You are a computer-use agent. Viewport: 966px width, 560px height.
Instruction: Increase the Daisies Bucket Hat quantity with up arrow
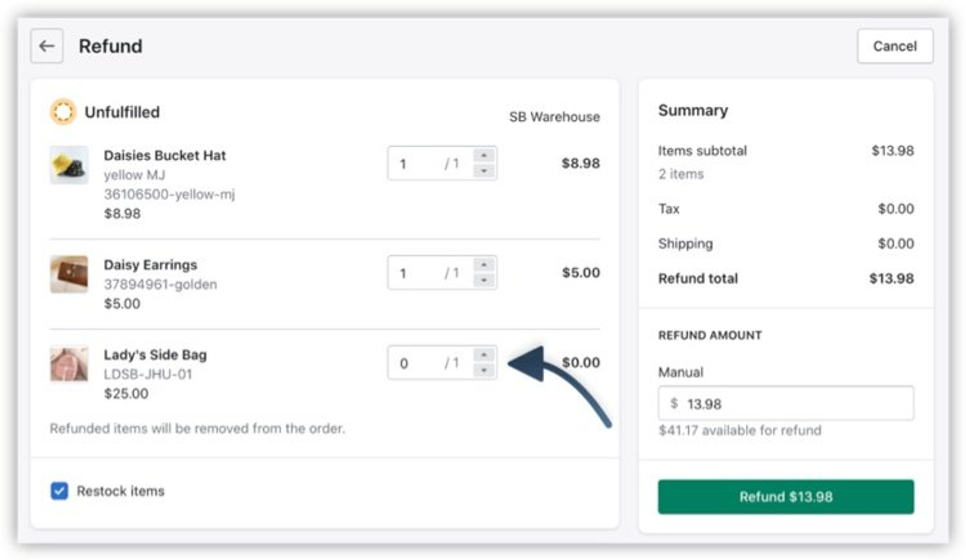tap(483, 155)
